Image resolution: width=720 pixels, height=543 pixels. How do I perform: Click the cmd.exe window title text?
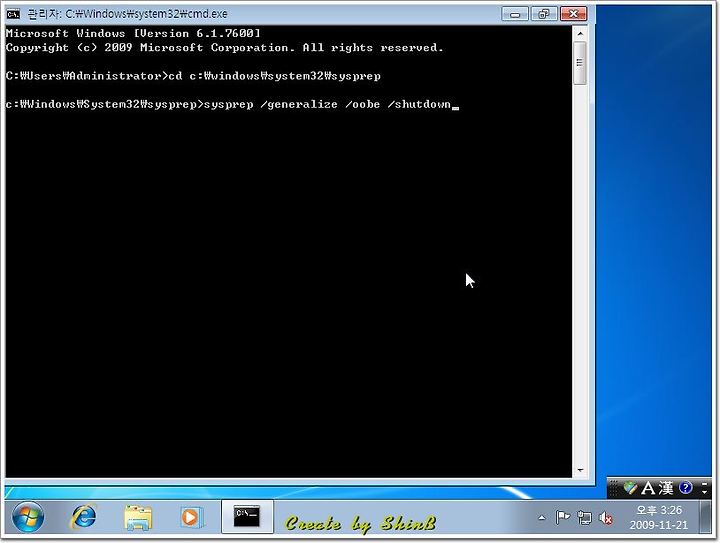(x=128, y=14)
